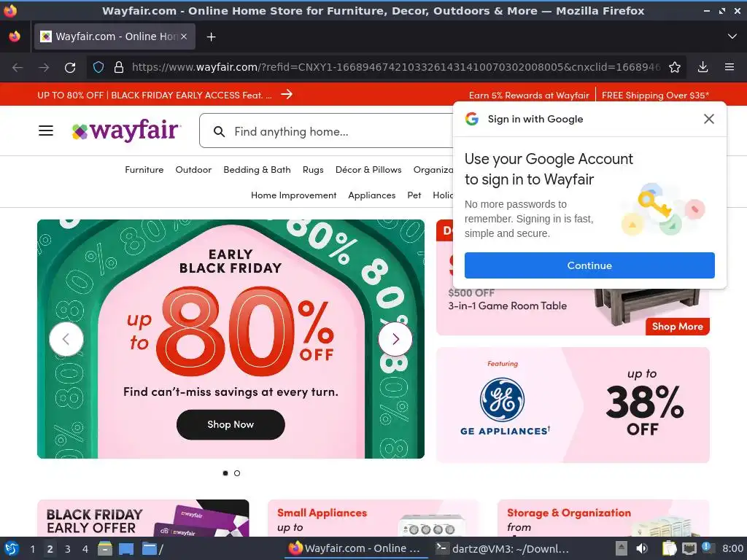This screenshot has width=747, height=560.
Task: Click the Black Friday banner arrow
Action: (x=286, y=94)
